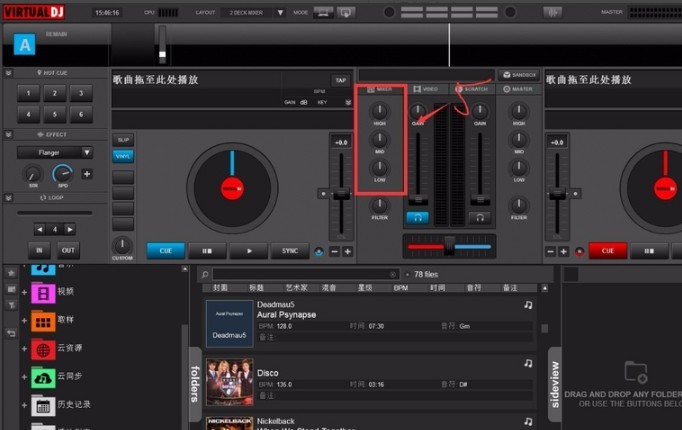Trigger hot cue 5
Image resolution: width=682 pixels, height=430 pixels.
coord(55,114)
